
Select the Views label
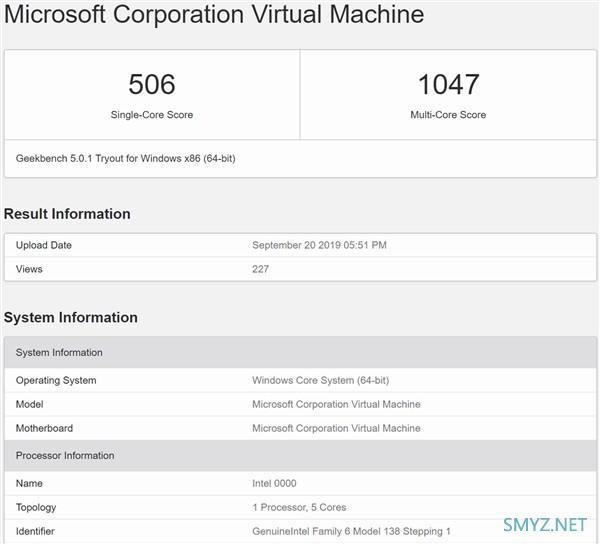(x=29, y=269)
